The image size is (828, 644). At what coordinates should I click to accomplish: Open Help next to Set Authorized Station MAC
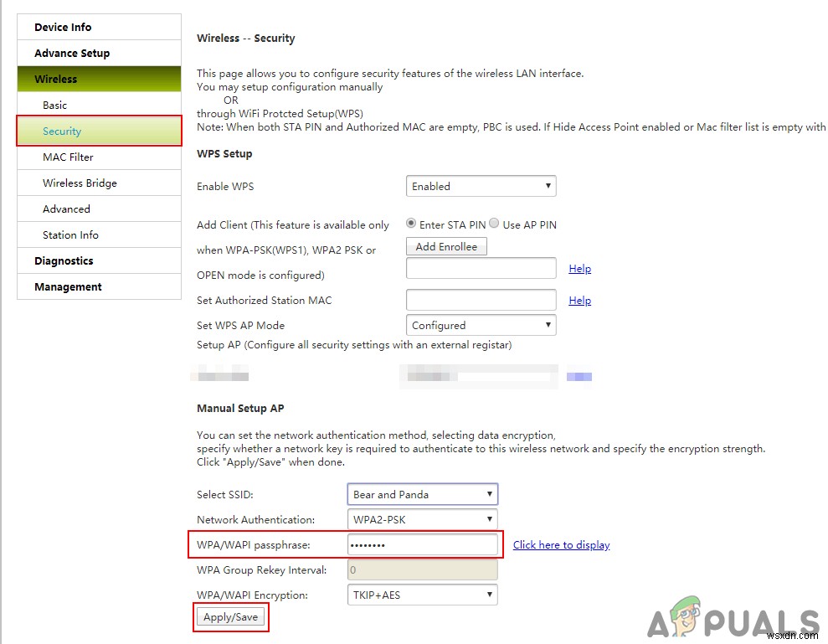click(579, 300)
